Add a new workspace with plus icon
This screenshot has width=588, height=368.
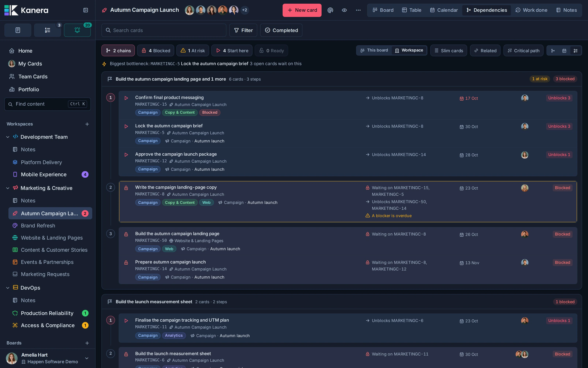87,124
